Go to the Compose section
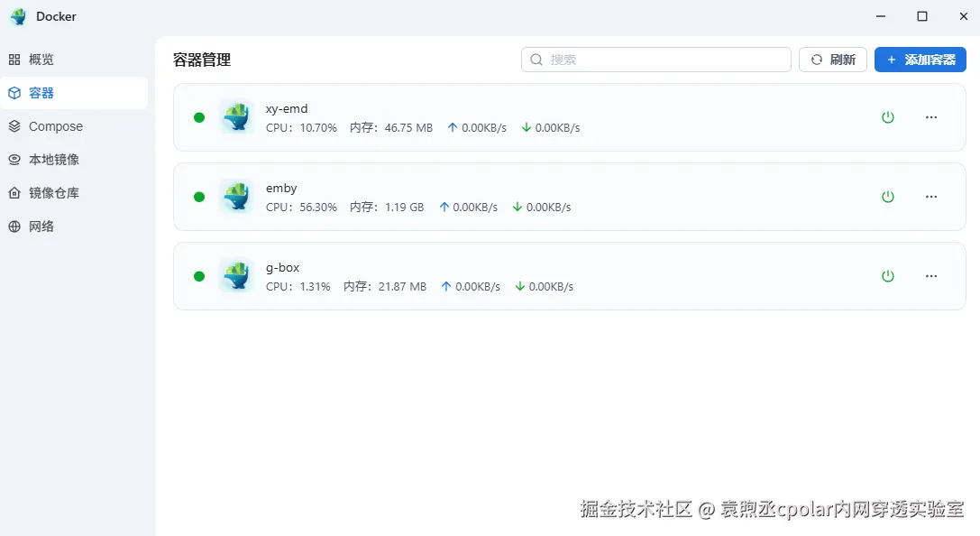Viewport: 980px width, 536px height. (x=74, y=126)
